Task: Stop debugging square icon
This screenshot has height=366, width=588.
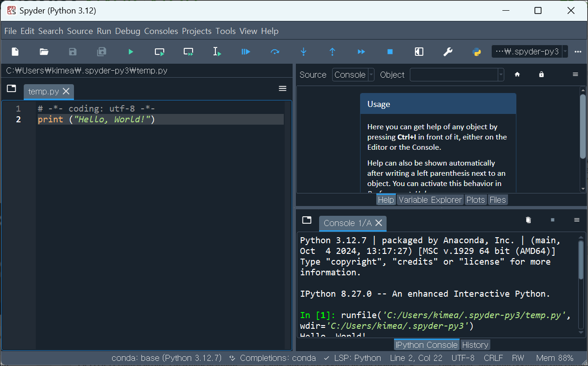Action: [x=390, y=52]
